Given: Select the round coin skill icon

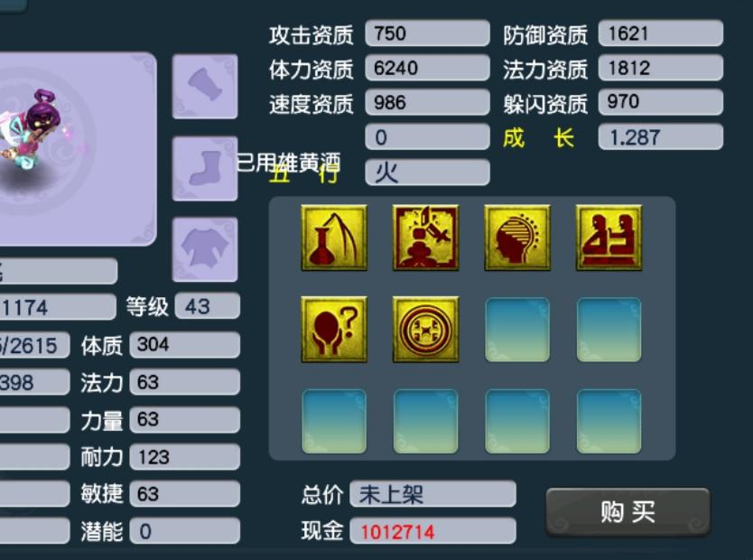Looking at the screenshot, I should click(425, 329).
